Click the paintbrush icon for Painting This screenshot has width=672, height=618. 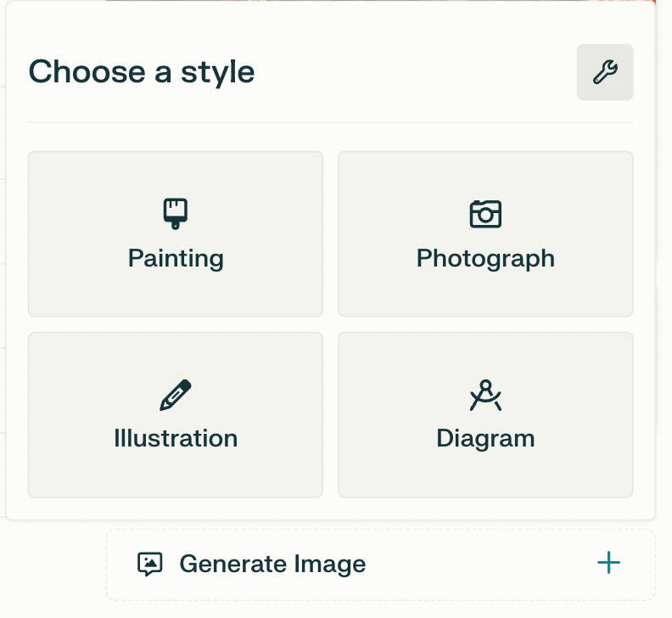176,213
